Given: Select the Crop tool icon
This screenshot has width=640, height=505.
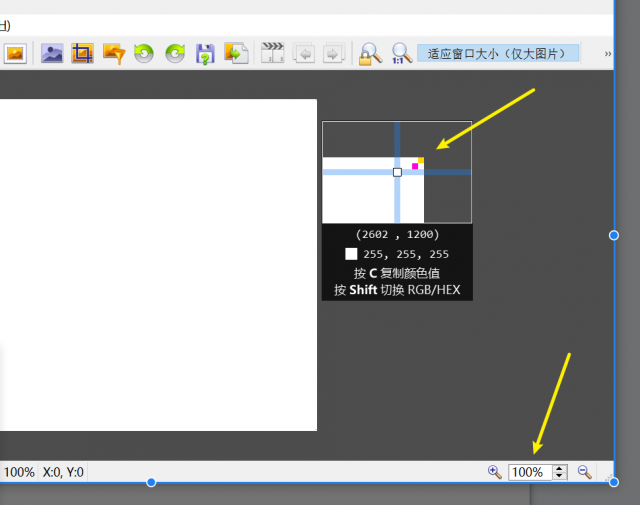Looking at the screenshot, I should click(x=82, y=53).
